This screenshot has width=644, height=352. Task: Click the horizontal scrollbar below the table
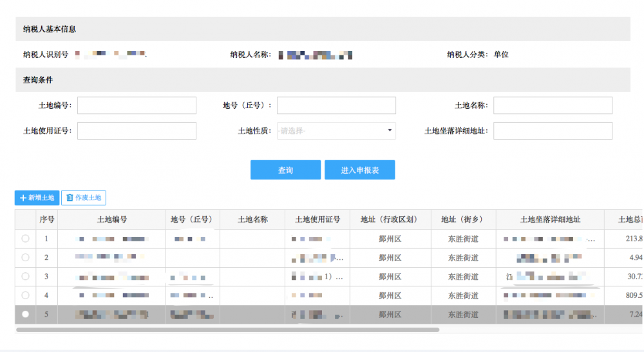click(x=227, y=329)
